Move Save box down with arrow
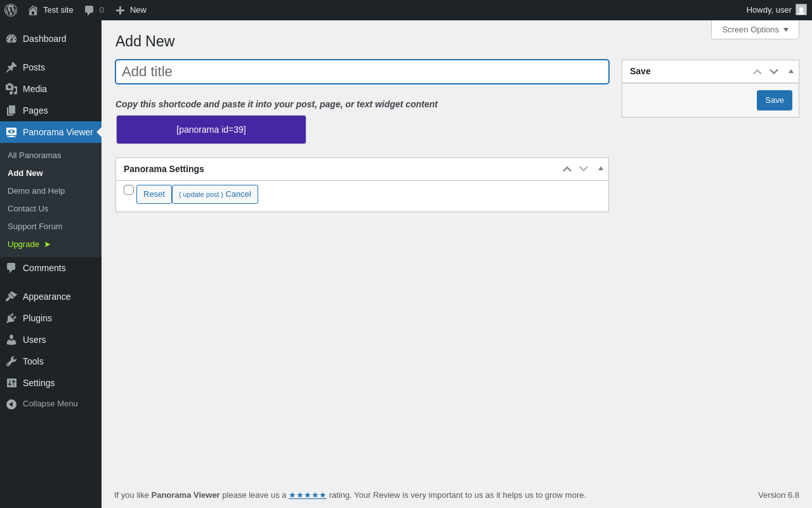The height and width of the screenshot is (508, 812). coord(774,72)
